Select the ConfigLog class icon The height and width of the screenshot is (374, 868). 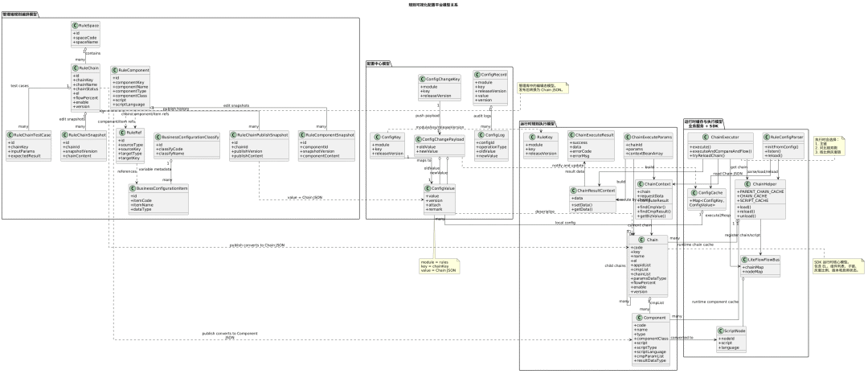(481, 136)
